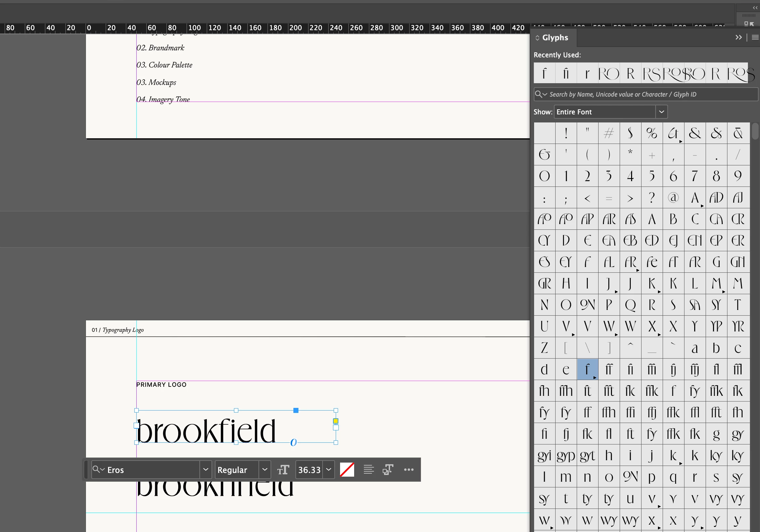Collapse Glyphs panel with double-arrow icon
The width and height of the screenshot is (760, 532).
(x=739, y=37)
